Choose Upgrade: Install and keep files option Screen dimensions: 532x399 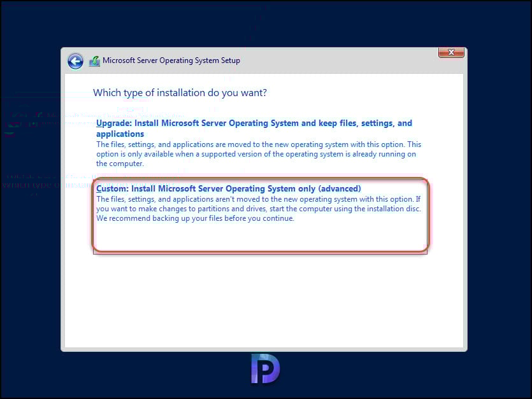point(254,128)
